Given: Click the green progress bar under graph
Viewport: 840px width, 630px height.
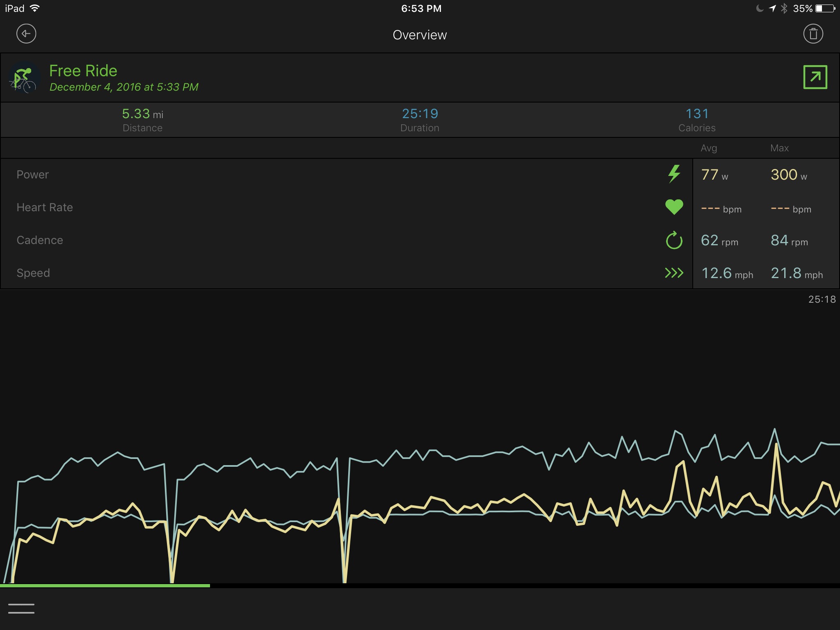Looking at the screenshot, I should coord(105,586).
